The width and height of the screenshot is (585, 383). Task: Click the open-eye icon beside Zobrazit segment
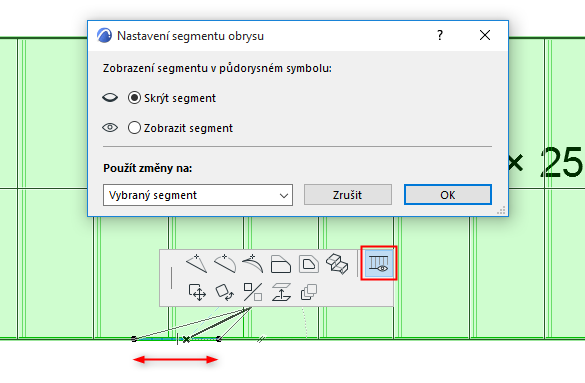[110, 128]
